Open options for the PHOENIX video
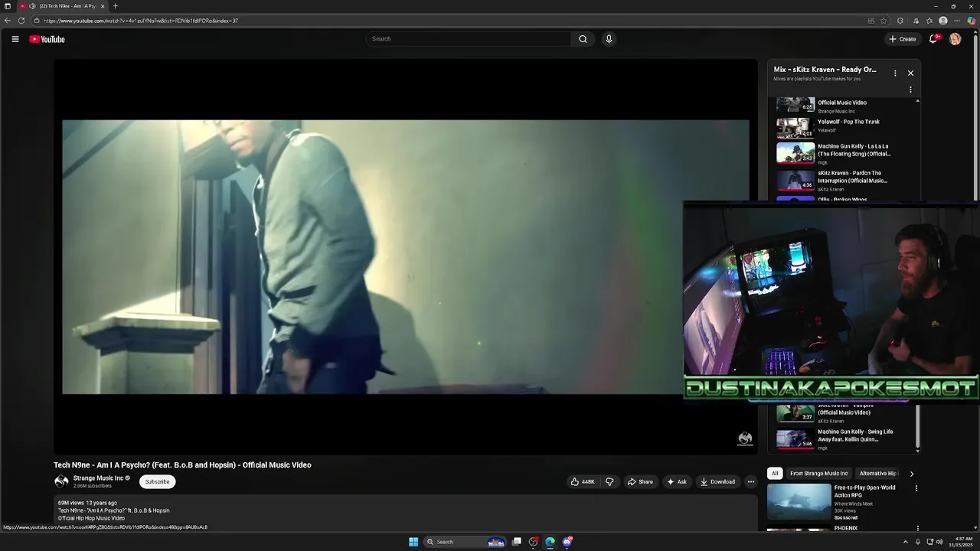 coord(917,528)
